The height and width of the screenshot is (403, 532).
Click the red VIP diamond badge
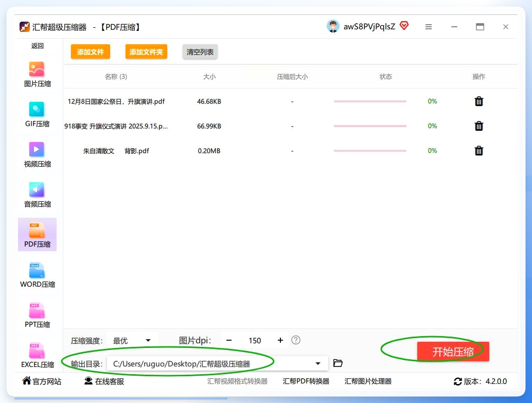[404, 25]
